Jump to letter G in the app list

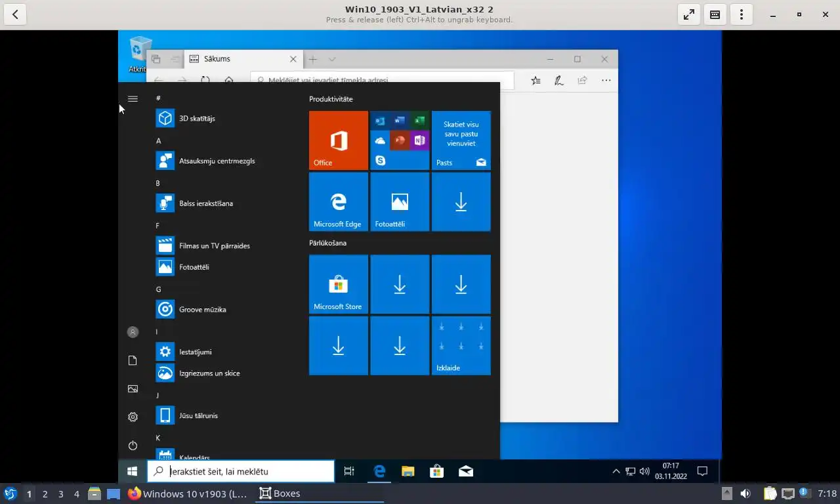[x=158, y=289]
